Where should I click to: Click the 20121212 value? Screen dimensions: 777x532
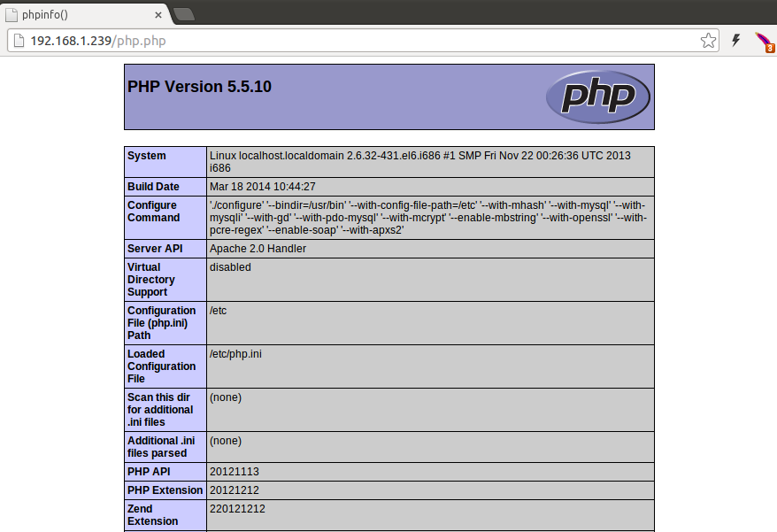click(235, 490)
